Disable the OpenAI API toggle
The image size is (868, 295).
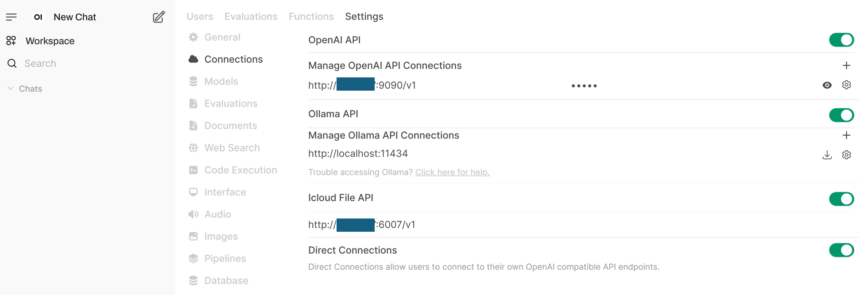[x=841, y=40]
